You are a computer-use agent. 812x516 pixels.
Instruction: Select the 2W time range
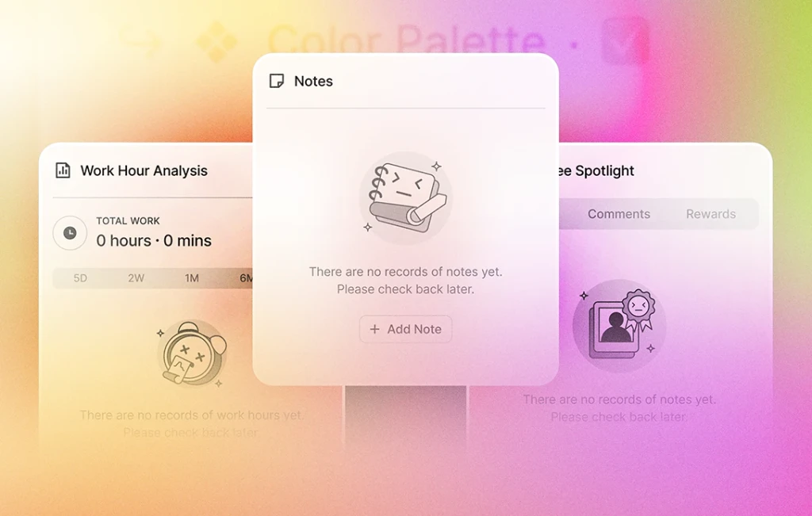click(x=136, y=278)
